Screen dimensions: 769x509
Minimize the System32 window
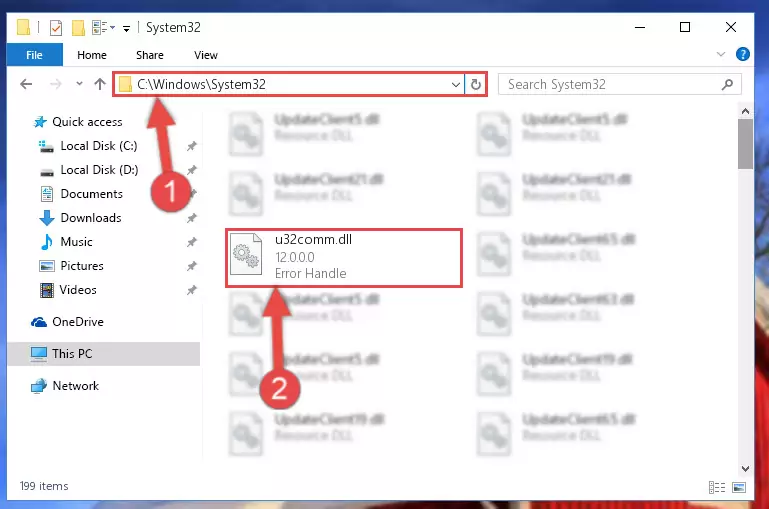click(640, 27)
